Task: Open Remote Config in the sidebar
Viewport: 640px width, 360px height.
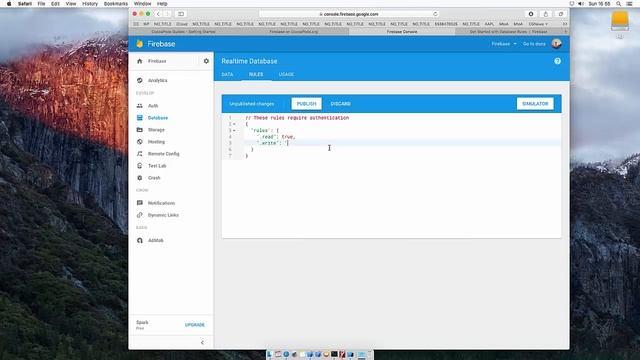Action: click(x=164, y=154)
